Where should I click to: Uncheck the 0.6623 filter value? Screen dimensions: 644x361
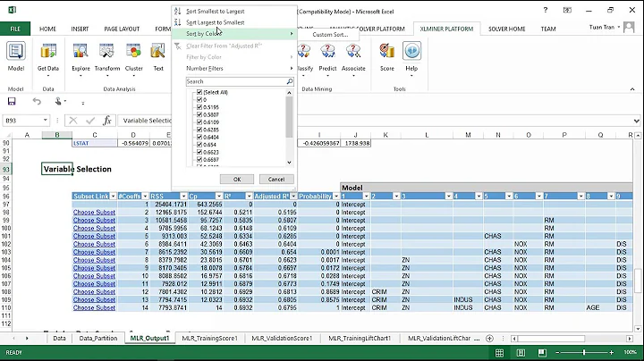point(199,152)
